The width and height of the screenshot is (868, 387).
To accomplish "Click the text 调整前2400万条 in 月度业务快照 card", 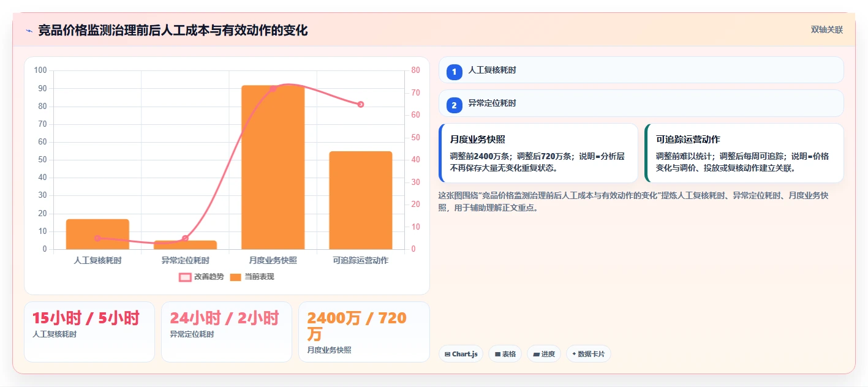I will 481,156.
